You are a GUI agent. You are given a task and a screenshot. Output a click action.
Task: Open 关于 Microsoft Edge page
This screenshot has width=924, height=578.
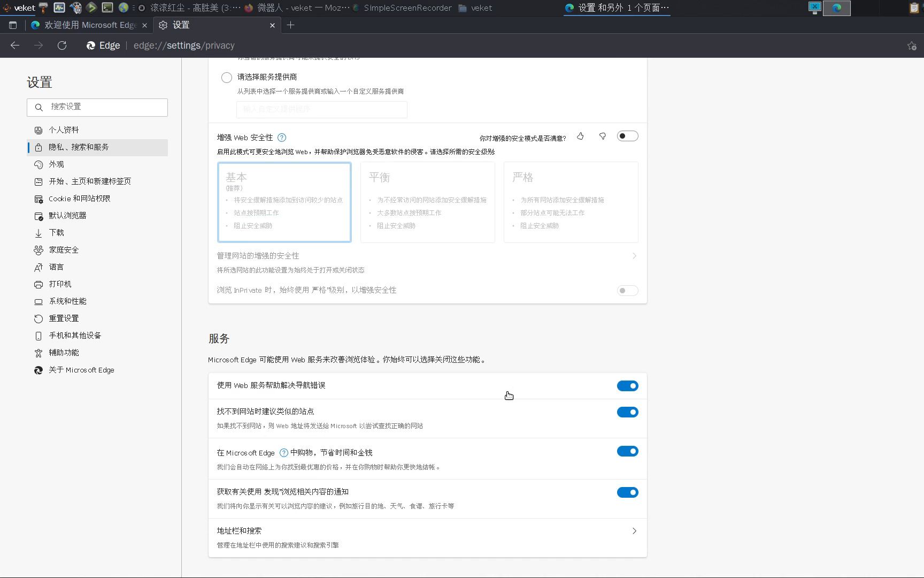(81, 370)
